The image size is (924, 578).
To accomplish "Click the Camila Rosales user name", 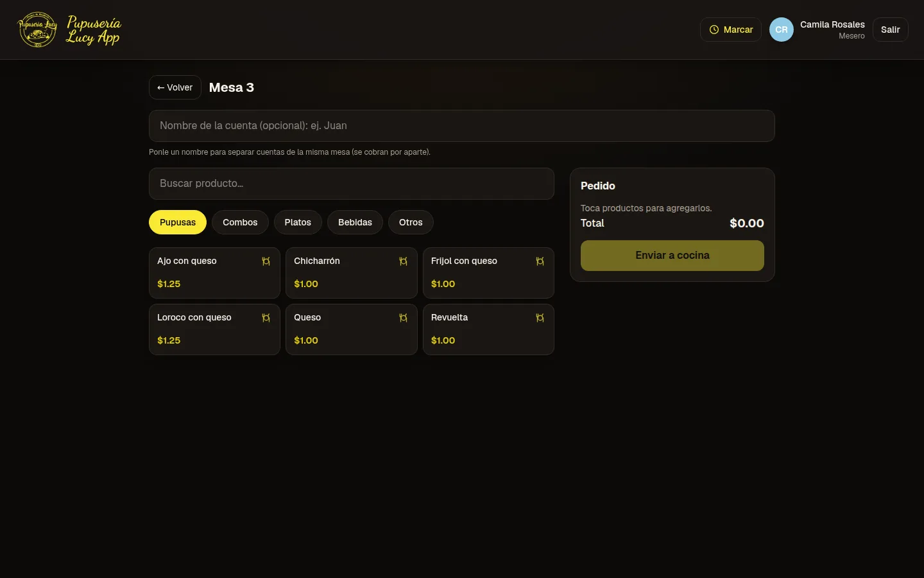I will pyautogui.click(x=832, y=24).
